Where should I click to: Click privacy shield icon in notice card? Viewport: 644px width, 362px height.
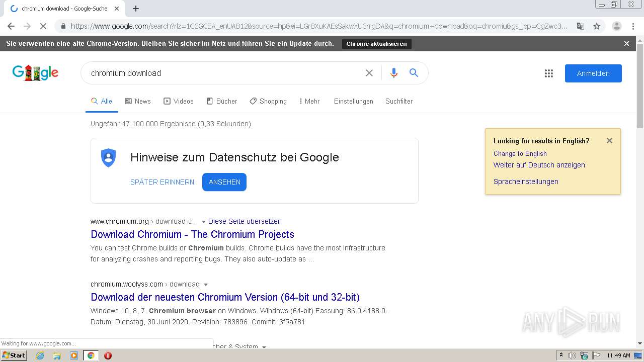click(x=108, y=158)
